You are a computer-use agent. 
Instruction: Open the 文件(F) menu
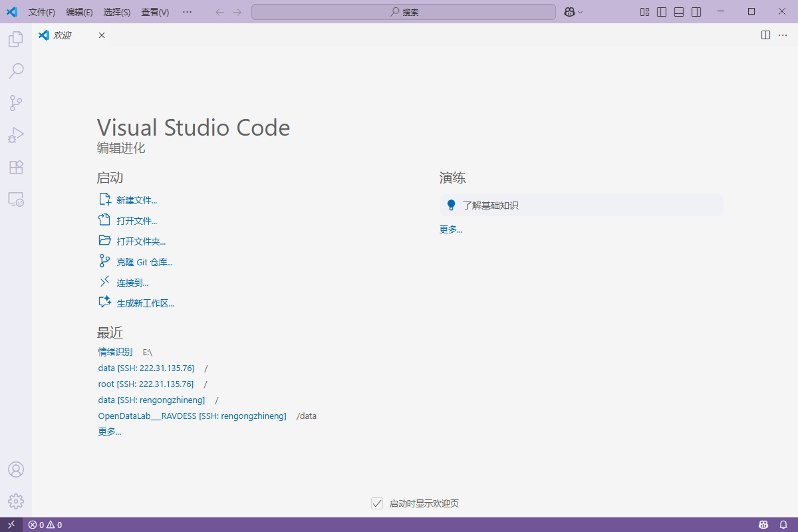pos(42,12)
